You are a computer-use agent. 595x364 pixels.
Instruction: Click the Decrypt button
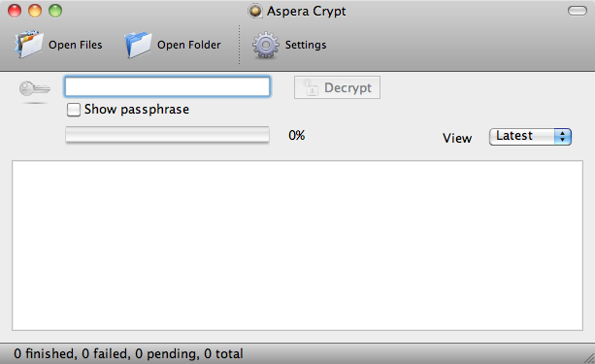[x=337, y=87]
